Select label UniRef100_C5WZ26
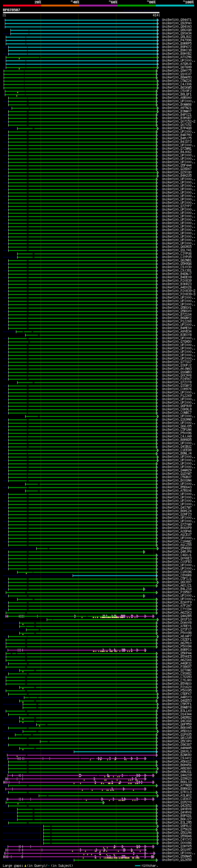Screen dimensions: 197x868 pyautogui.click(x=176, y=81)
